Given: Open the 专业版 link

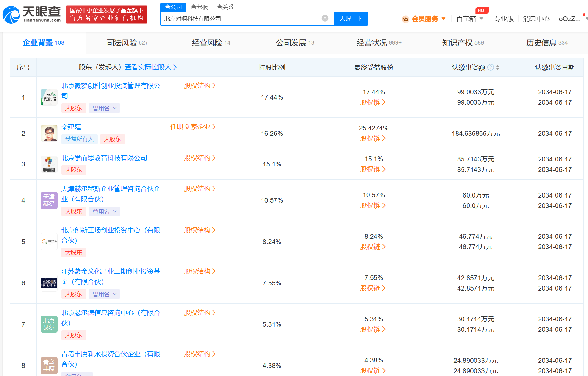Looking at the screenshot, I should [x=504, y=19].
